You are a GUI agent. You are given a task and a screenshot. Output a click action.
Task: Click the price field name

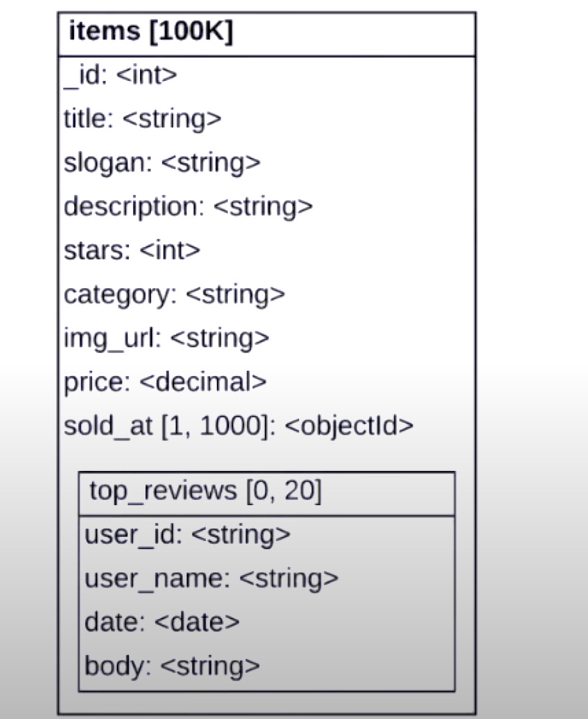96,382
